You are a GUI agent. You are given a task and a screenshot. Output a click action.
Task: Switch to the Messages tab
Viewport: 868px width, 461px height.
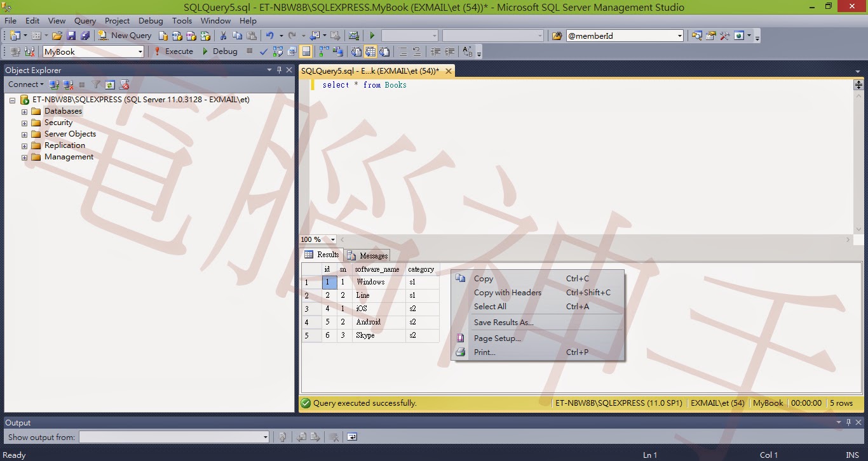367,255
